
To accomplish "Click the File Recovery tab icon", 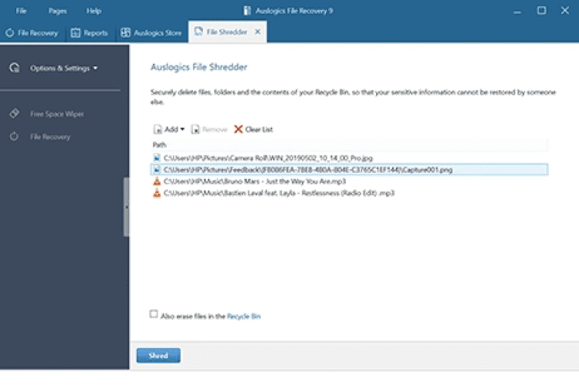I will pyautogui.click(x=10, y=33).
